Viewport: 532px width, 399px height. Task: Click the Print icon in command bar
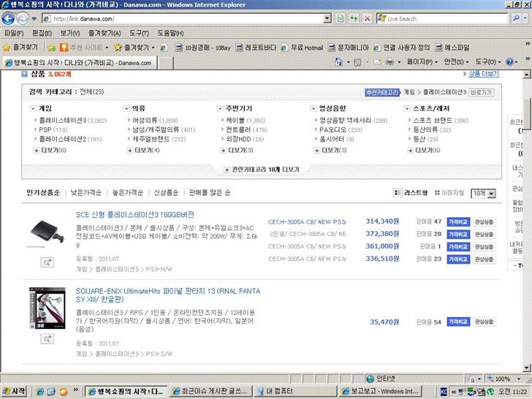tap(389, 62)
